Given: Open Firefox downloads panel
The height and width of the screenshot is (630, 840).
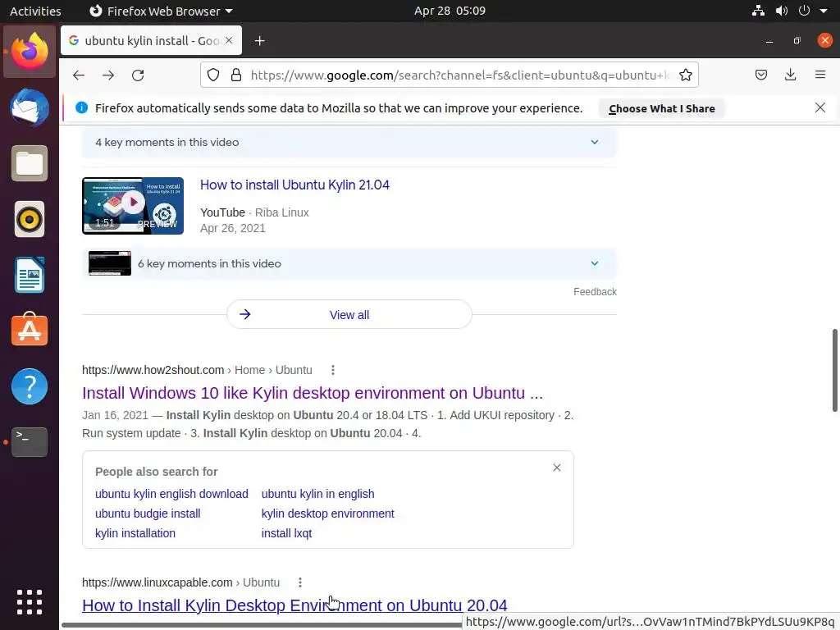Looking at the screenshot, I should coord(790,75).
